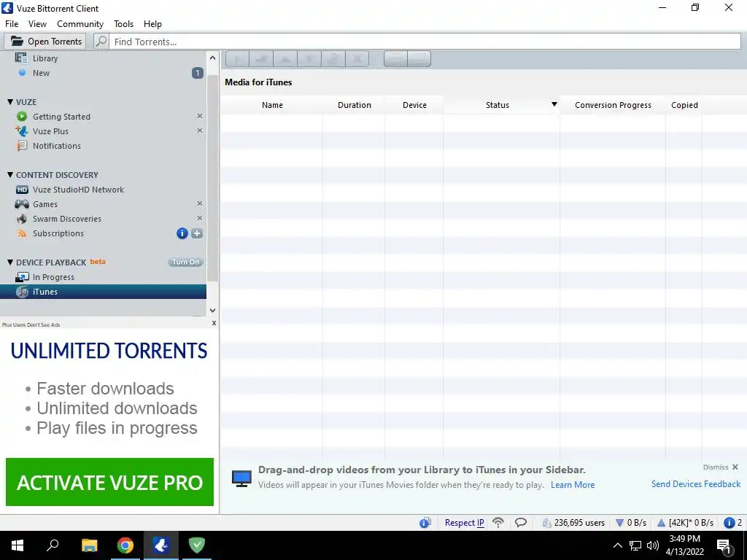
Task: Click the search magnifier icon
Action: [101, 42]
